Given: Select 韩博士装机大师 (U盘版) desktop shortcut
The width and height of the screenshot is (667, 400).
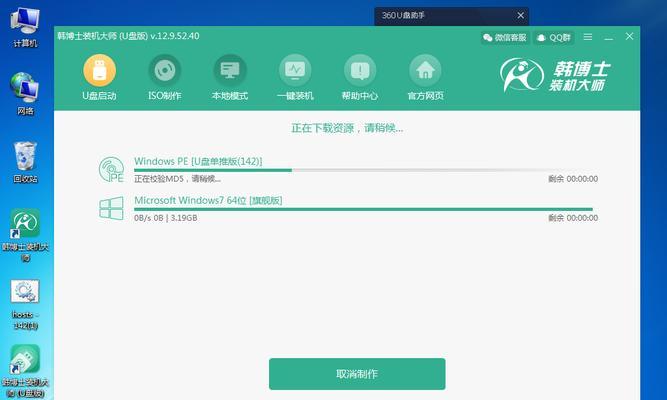Looking at the screenshot, I should (x=25, y=371).
